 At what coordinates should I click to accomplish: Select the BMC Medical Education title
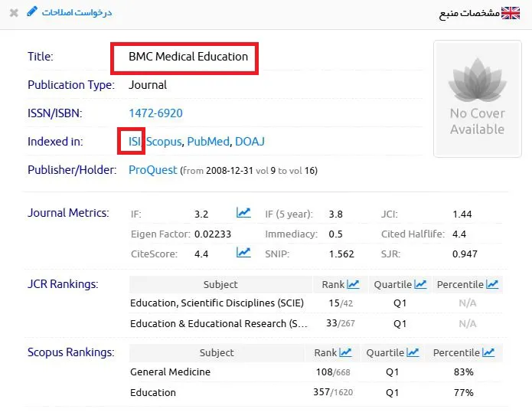[x=188, y=57]
